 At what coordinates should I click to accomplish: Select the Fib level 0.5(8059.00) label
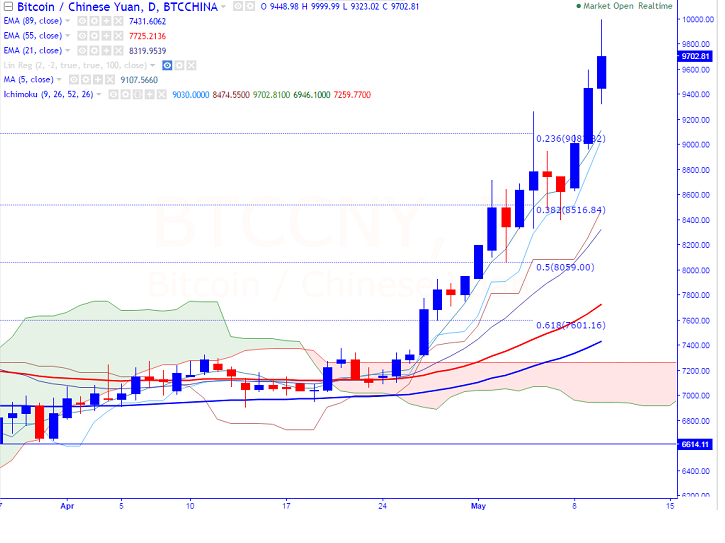click(565, 267)
